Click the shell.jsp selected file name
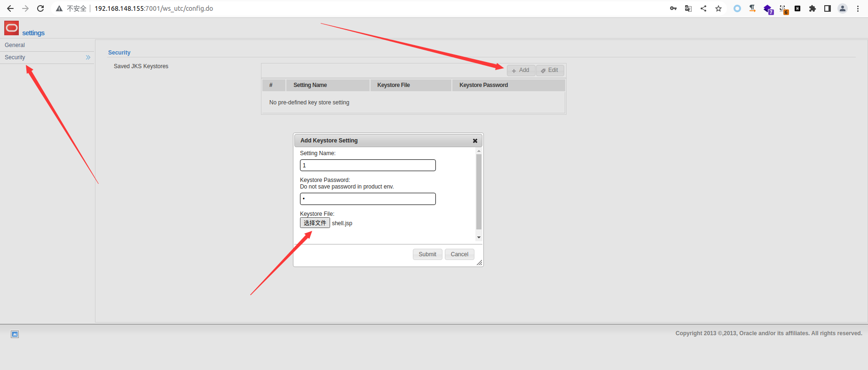This screenshot has width=868, height=370. (342, 223)
